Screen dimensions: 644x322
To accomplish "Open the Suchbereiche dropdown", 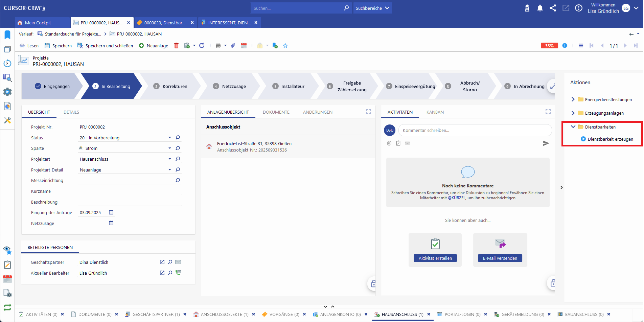I will coord(372,8).
